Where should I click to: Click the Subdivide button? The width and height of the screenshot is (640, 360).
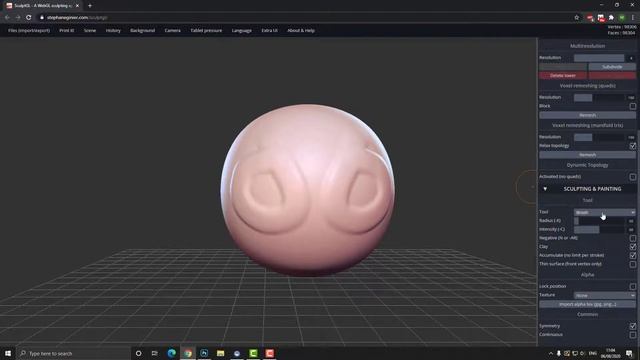click(612, 67)
